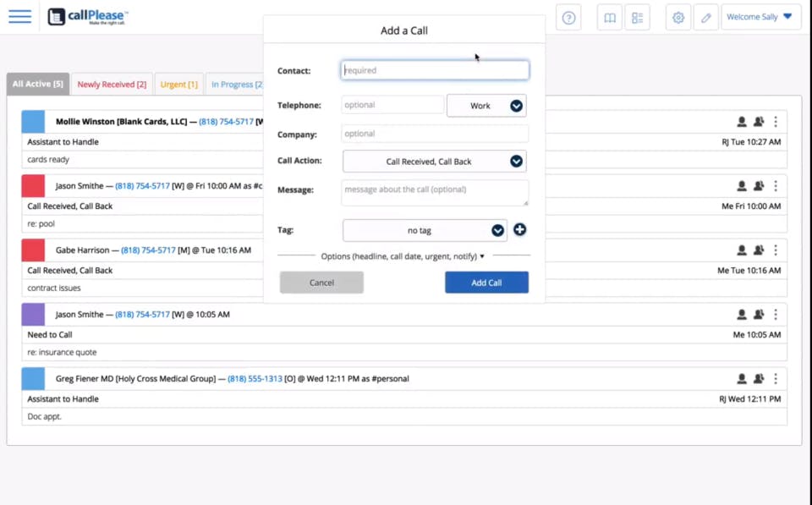Open the address book icon

610,17
